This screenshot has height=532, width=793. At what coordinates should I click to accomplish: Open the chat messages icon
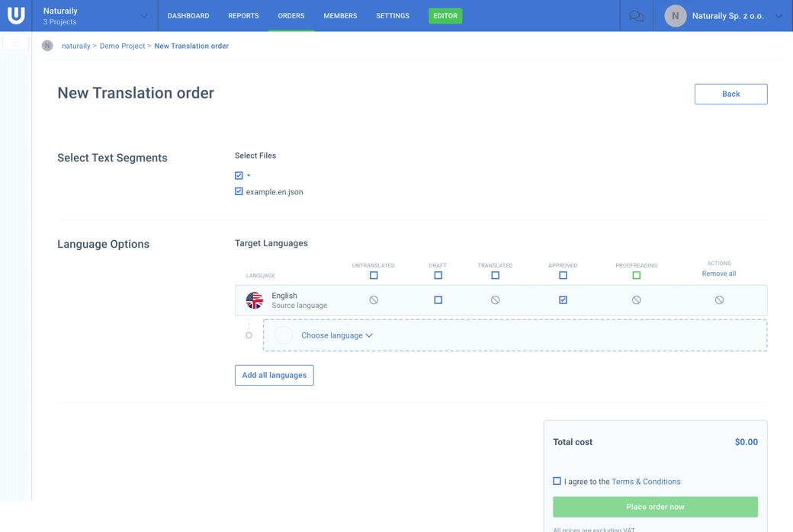[636, 16]
